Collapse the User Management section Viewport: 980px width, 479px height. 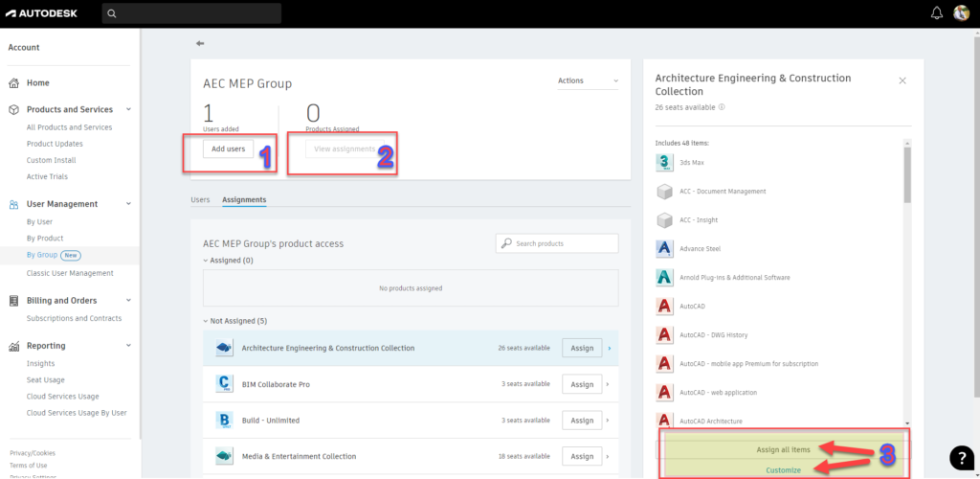(128, 204)
